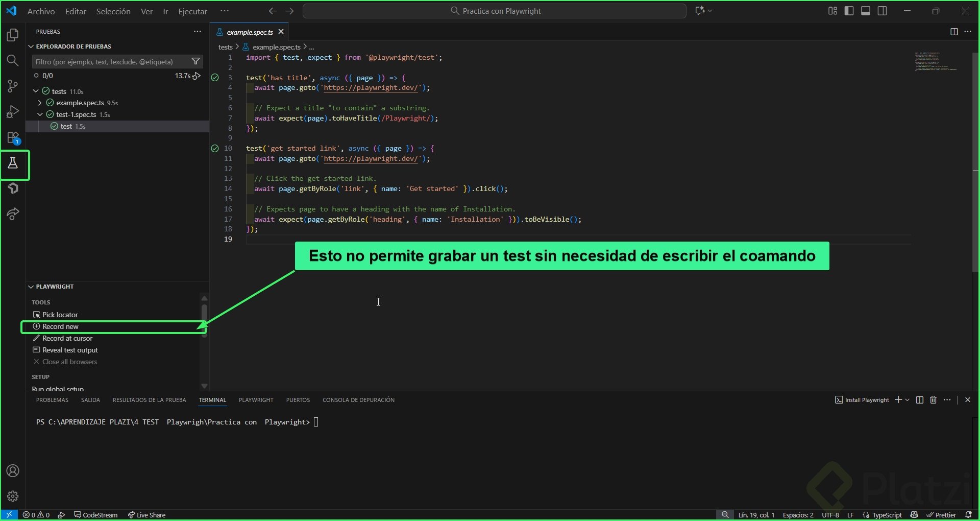
Task: Open the new terminal profile dropdown
Action: click(907, 400)
